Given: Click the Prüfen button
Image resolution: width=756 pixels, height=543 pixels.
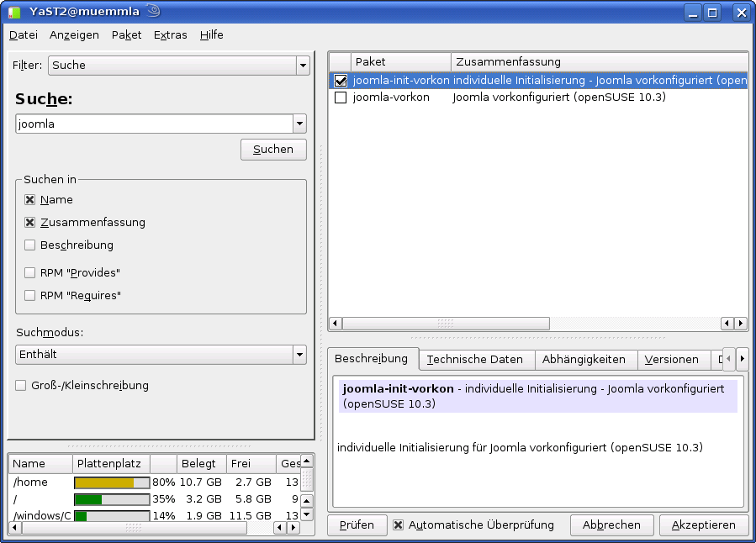Looking at the screenshot, I should 357,525.
